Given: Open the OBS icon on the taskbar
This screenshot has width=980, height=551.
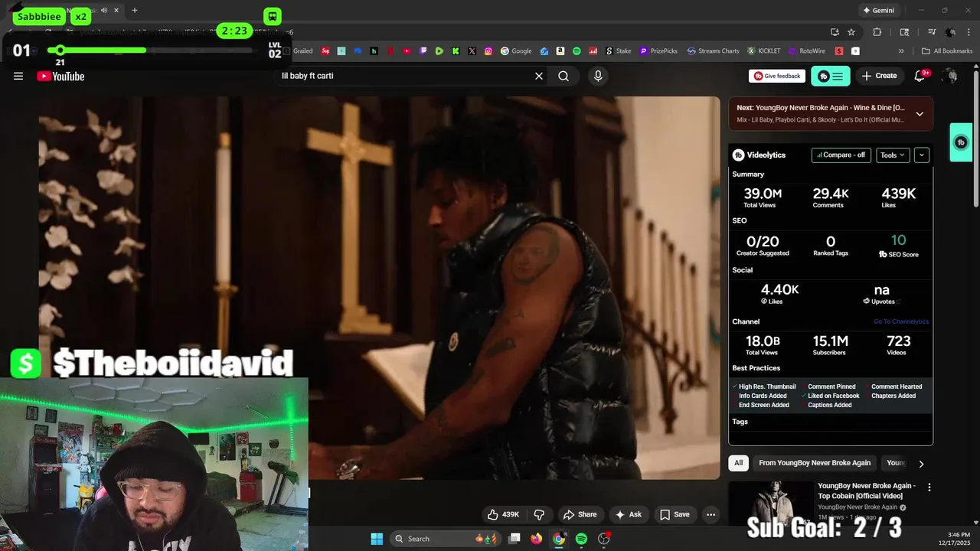Looking at the screenshot, I should [604, 539].
